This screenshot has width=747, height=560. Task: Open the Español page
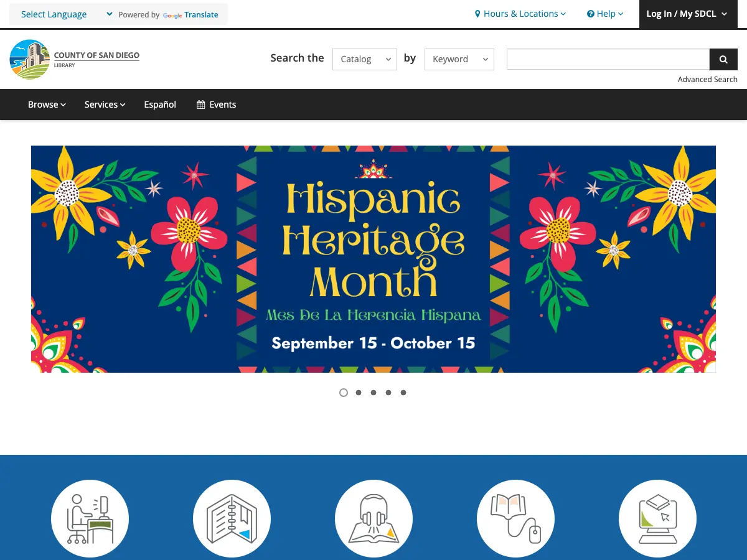[160, 105]
